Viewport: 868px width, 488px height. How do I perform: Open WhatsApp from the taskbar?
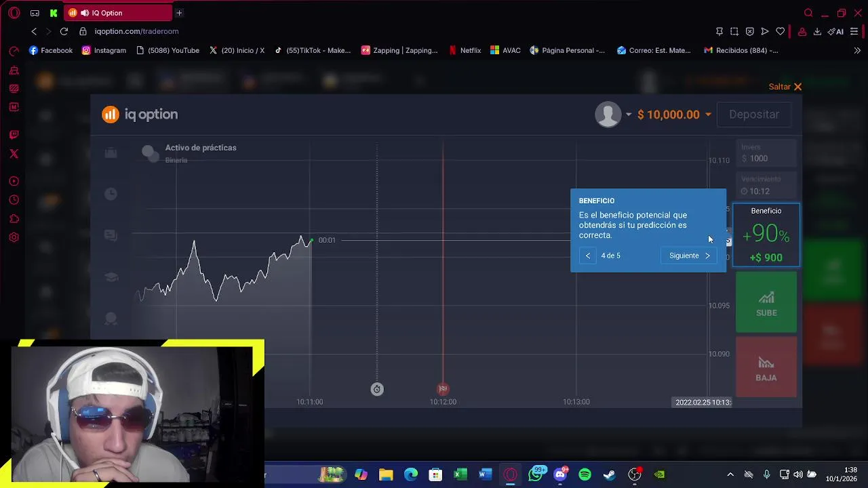pyautogui.click(x=536, y=474)
